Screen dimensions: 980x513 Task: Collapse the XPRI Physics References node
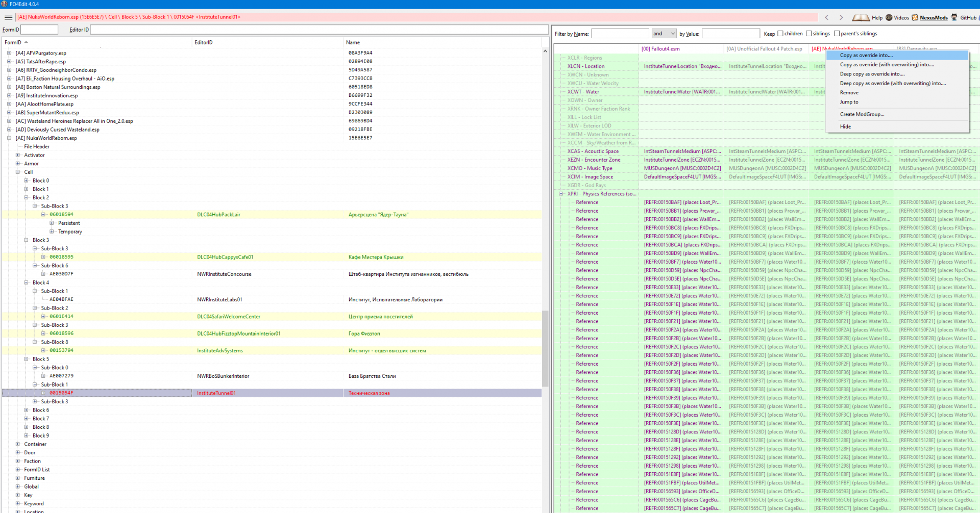coord(561,194)
